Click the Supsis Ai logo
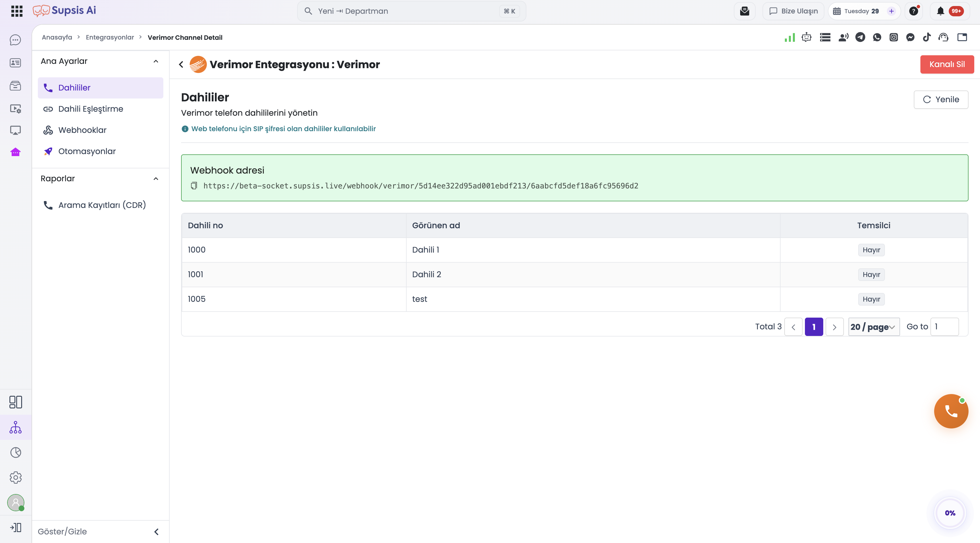This screenshot has width=980, height=543. [64, 11]
